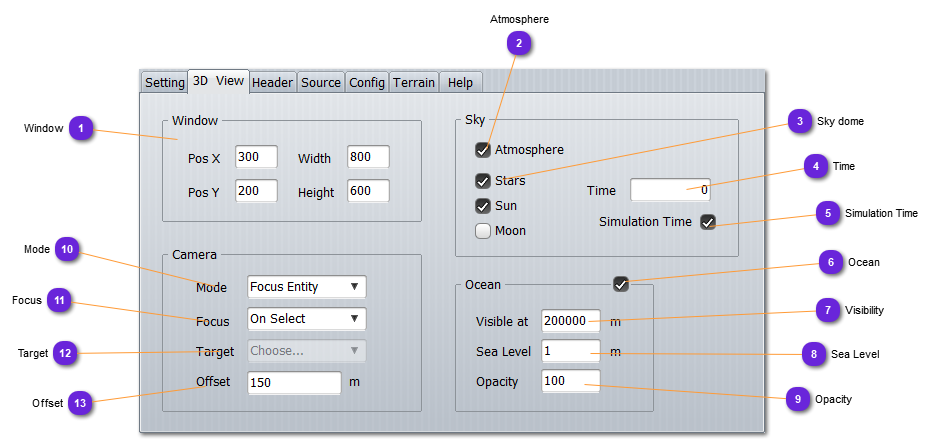Click the Pos X input field
This screenshot has width=934, height=442.
pyautogui.click(x=256, y=158)
